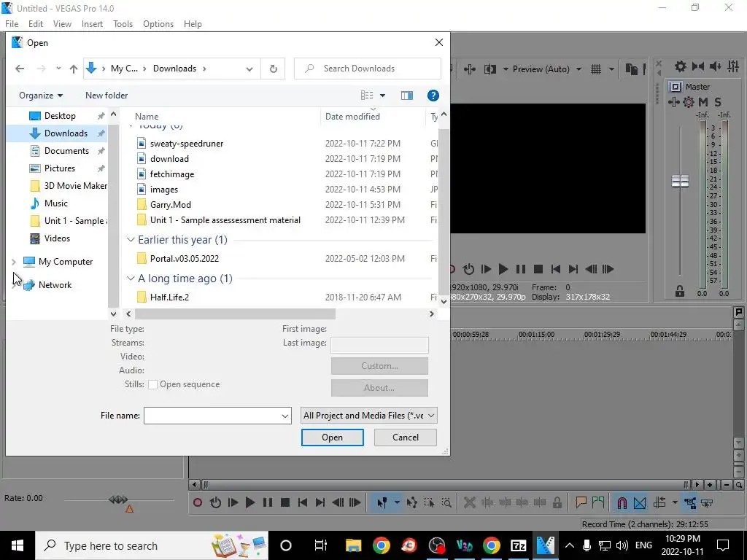Open the File menu in VEGAS Pro
747x560 pixels.
click(12, 24)
